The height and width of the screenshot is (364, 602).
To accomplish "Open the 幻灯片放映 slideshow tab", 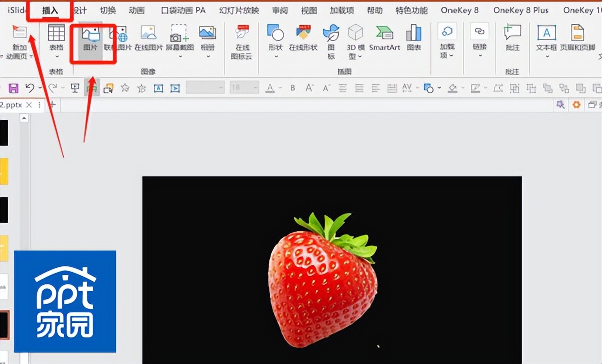I will click(239, 10).
